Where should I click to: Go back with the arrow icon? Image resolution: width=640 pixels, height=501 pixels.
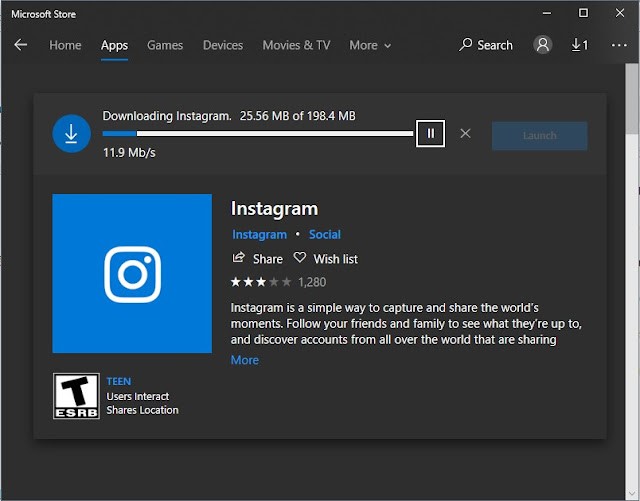20,45
